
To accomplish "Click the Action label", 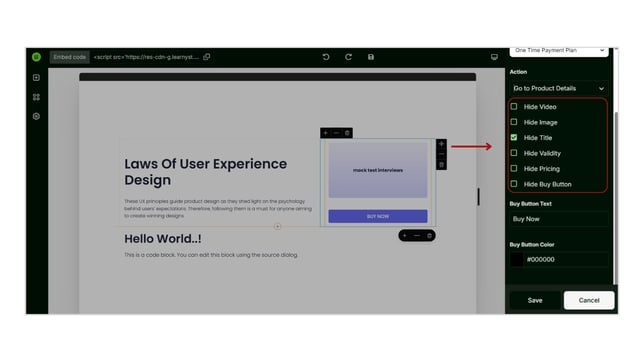I will pos(518,72).
